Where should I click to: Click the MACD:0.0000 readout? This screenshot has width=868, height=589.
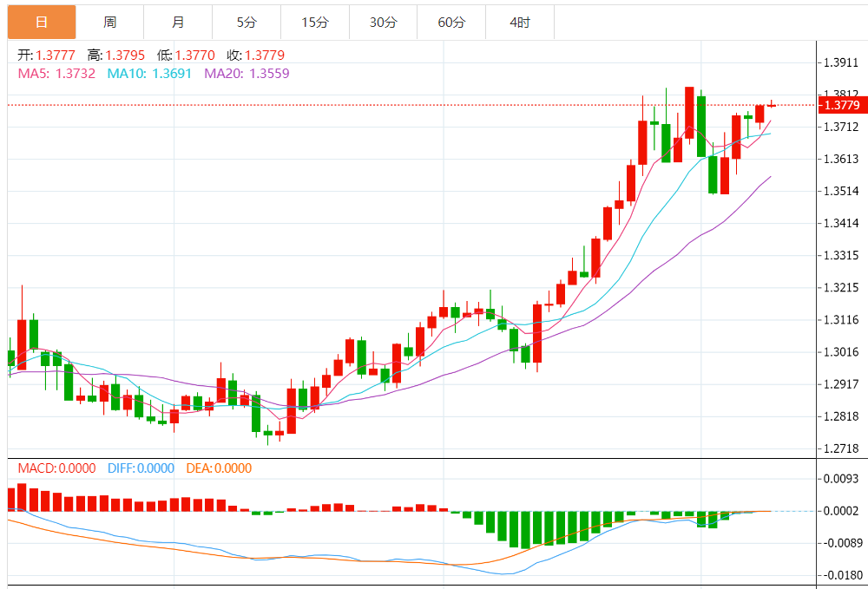click(57, 468)
